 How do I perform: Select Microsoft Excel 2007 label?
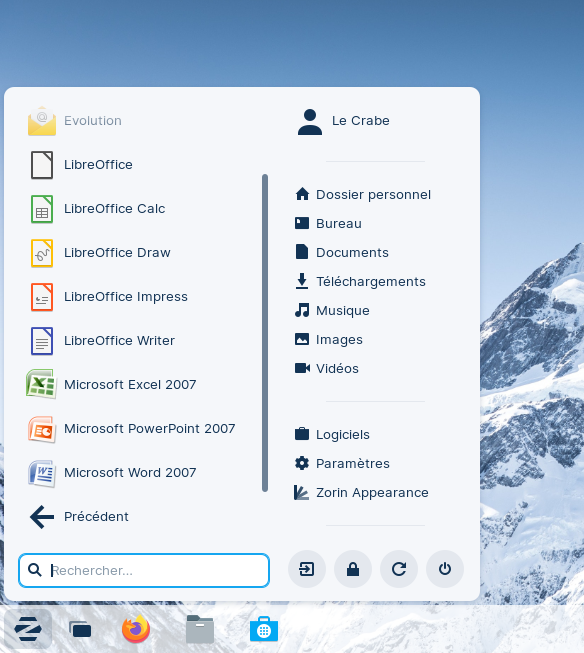pyautogui.click(x=130, y=385)
